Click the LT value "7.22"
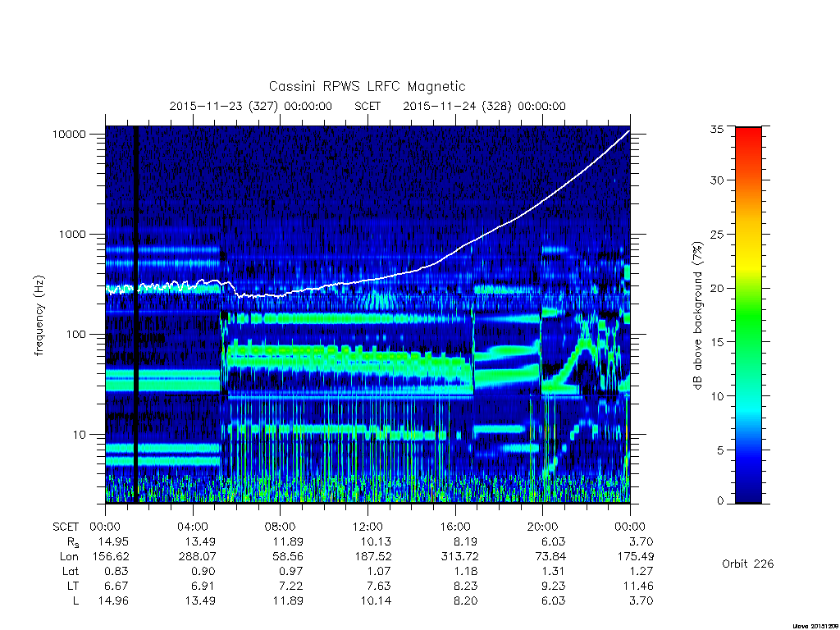The height and width of the screenshot is (630, 840). (291, 586)
